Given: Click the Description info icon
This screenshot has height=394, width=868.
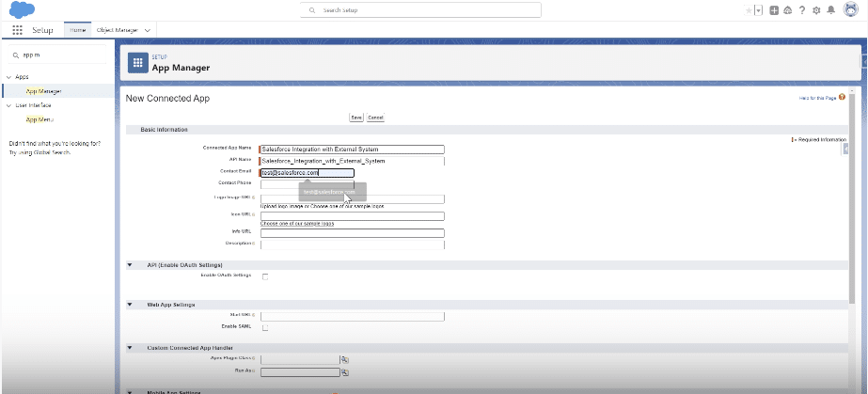Looking at the screenshot, I should pyautogui.click(x=254, y=243).
